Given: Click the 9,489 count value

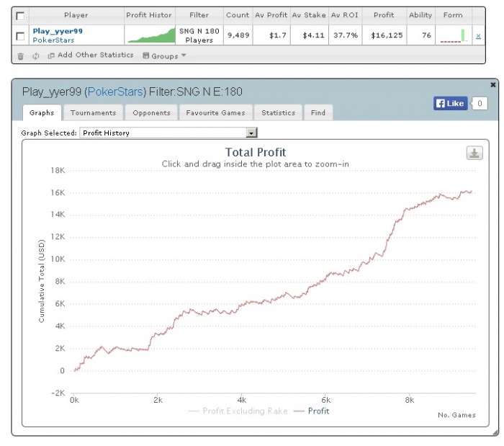Looking at the screenshot, I should (x=238, y=35).
